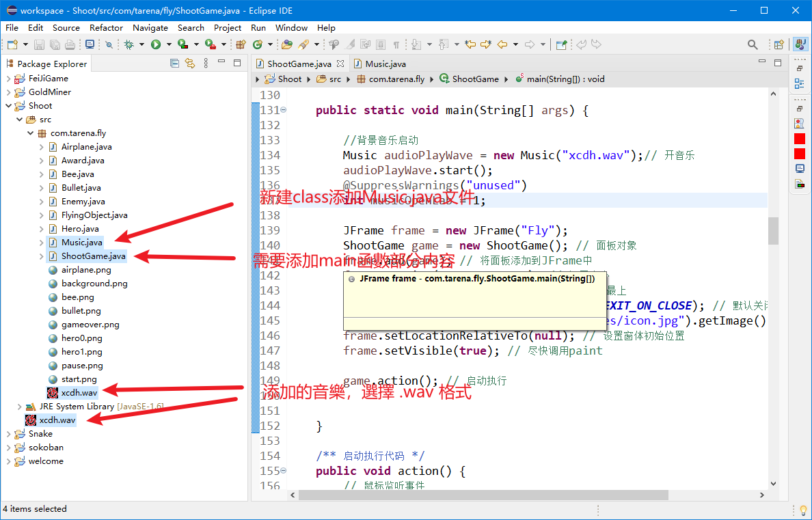812x520 pixels.
Task: Click the green Run button
Action: point(156,44)
